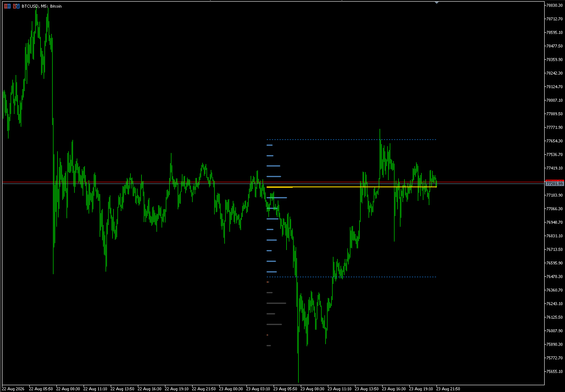This screenshot has width=565, height=392.
Task: Click the 22 Aug 11:10 time label
Action: pyautogui.click(x=95, y=389)
